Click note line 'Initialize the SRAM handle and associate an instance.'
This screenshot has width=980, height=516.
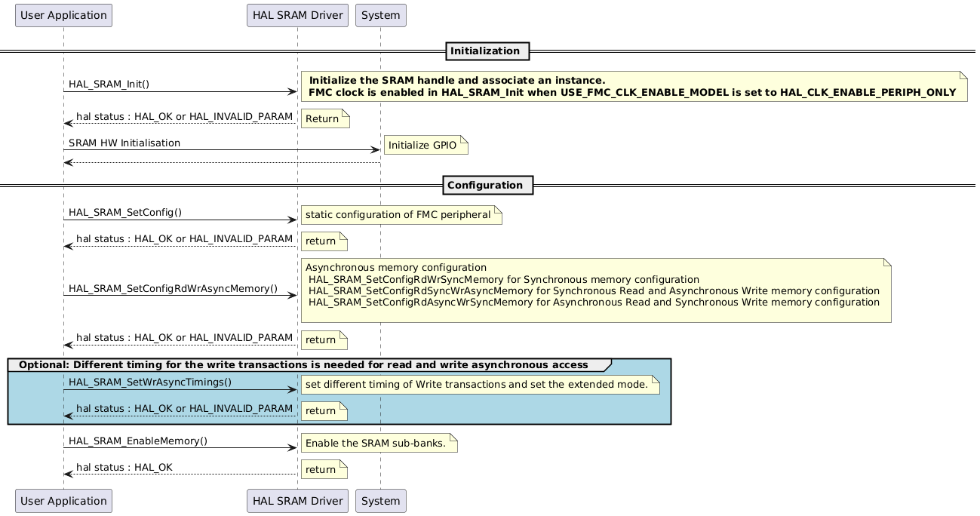[x=457, y=80]
